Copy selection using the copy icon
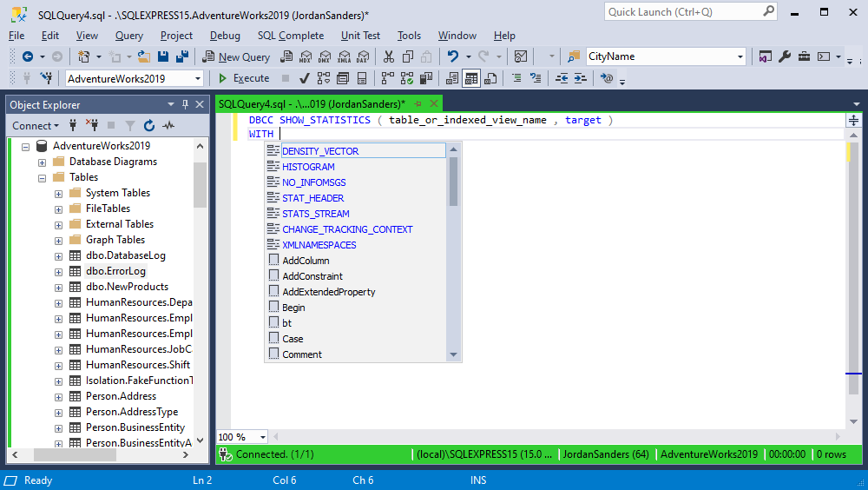This screenshot has width=868, height=490. (x=408, y=56)
